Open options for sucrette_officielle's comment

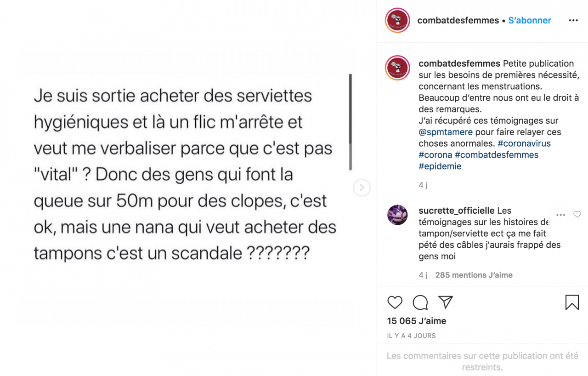[560, 214]
